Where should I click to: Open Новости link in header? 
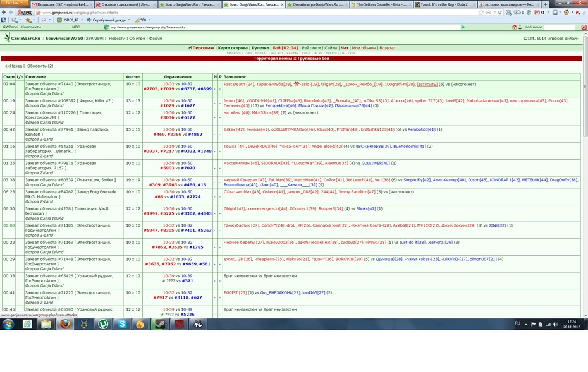(117, 39)
